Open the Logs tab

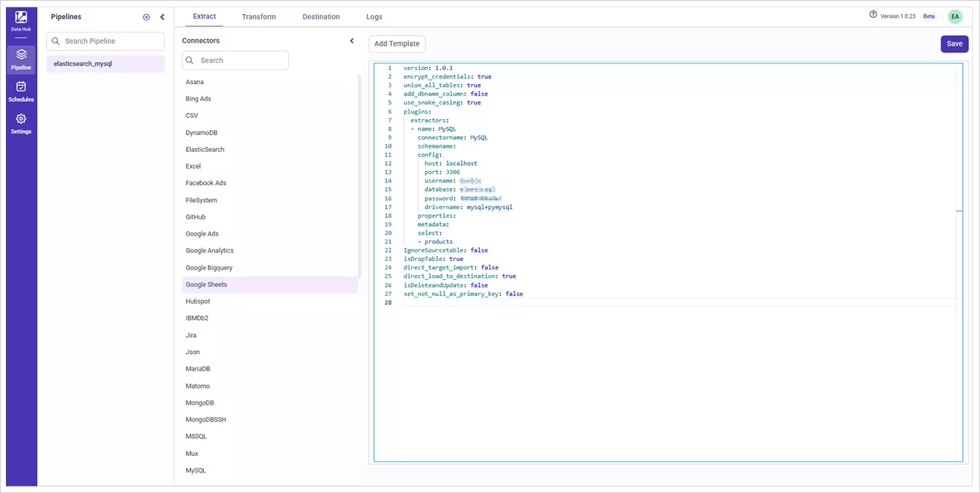pyautogui.click(x=374, y=17)
